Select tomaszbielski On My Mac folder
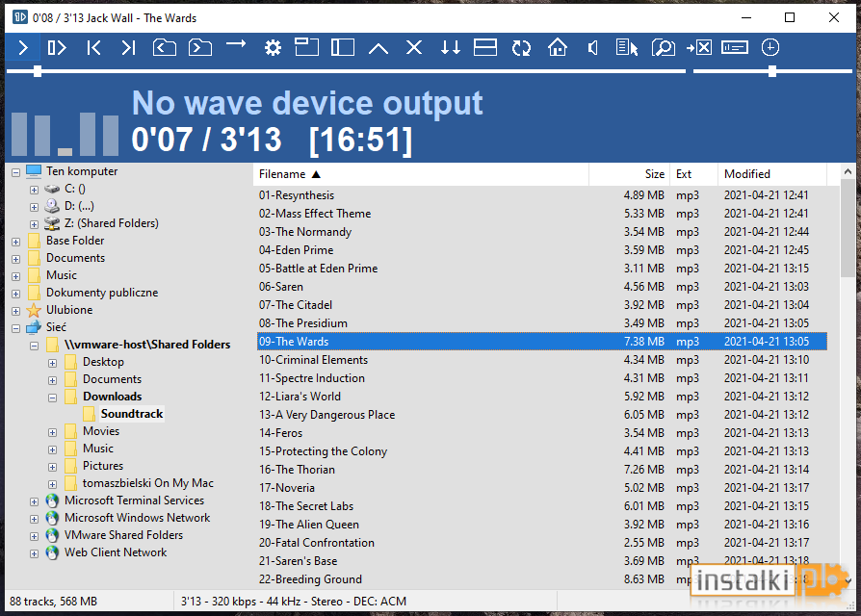This screenshot has height=616, width=861. pos(147,483)
